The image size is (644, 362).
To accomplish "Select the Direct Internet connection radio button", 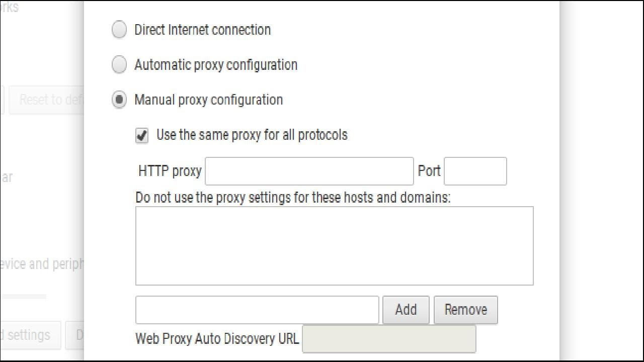I will click(x=119, y=30).
